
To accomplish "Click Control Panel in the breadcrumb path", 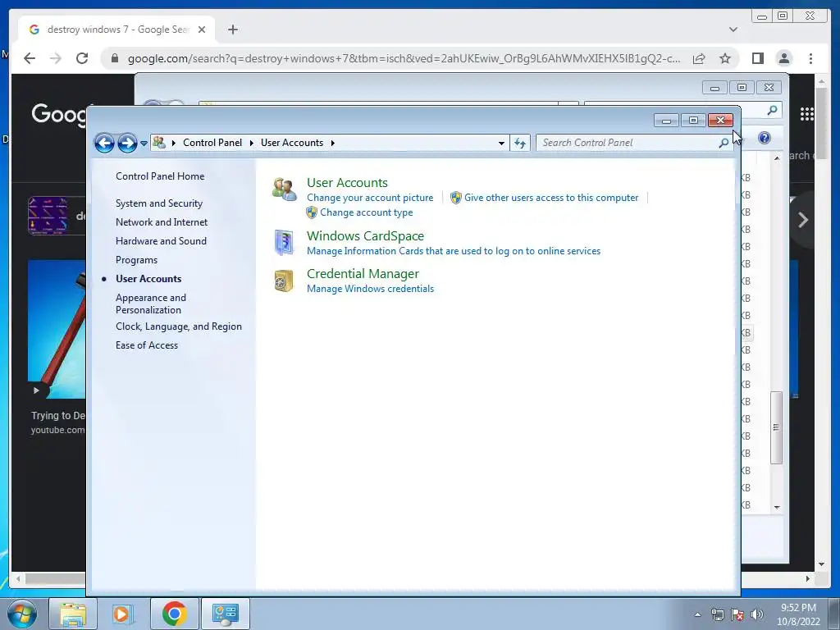I will [212, 143].
